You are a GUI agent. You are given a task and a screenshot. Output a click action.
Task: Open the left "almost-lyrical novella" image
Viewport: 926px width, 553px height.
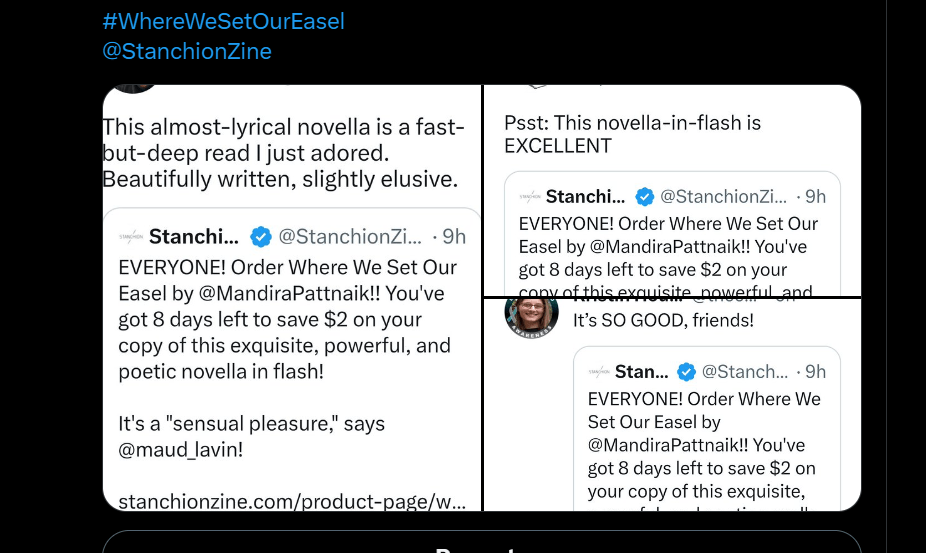pyautogui.click(x=292, y=150)
